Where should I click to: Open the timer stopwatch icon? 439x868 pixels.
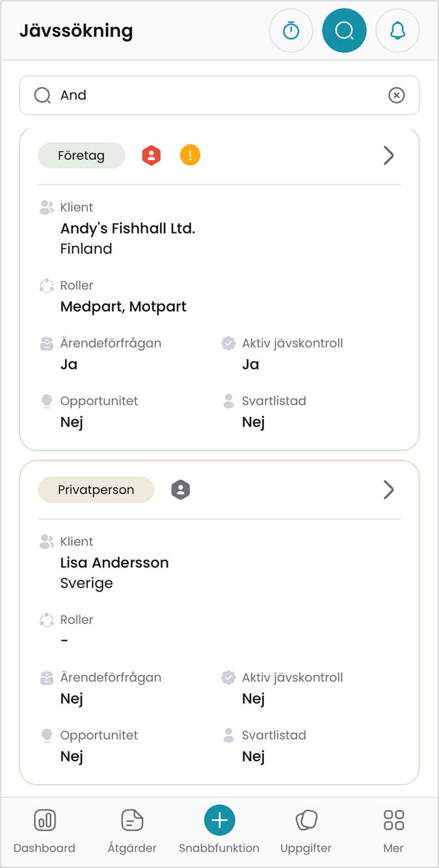(x=291, y=31)
